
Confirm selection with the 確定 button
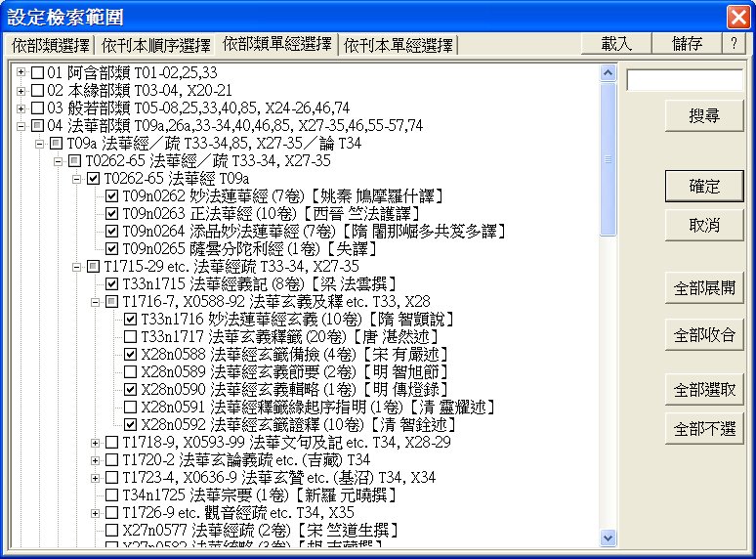703,186
